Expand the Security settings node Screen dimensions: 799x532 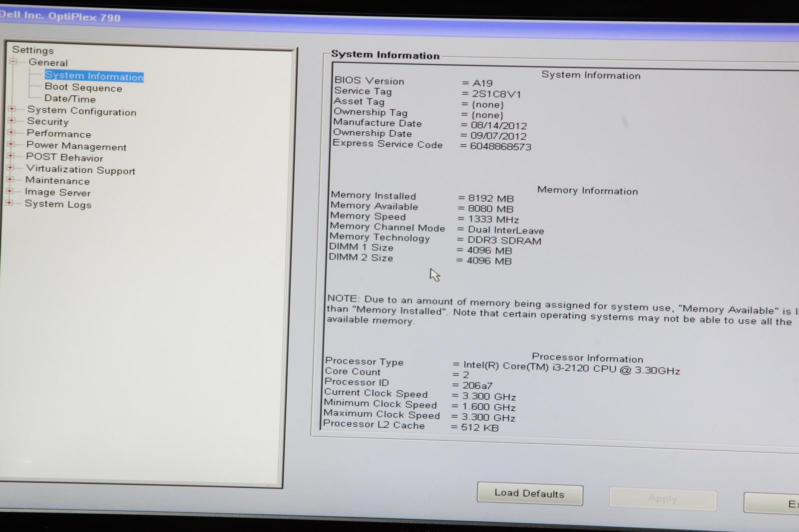[x=11, y=120]
